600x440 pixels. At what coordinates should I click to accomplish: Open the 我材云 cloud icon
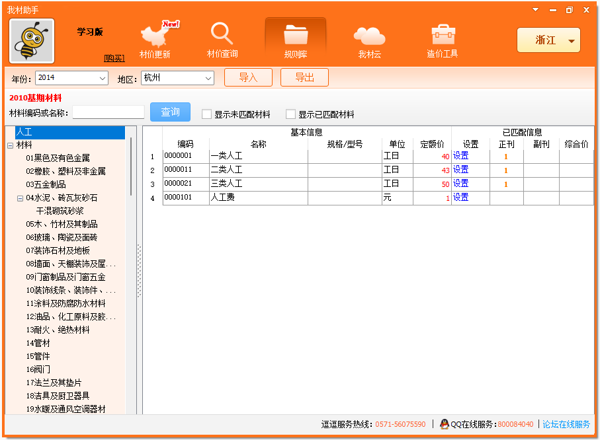pyautogui.click(x=370, y=39)
